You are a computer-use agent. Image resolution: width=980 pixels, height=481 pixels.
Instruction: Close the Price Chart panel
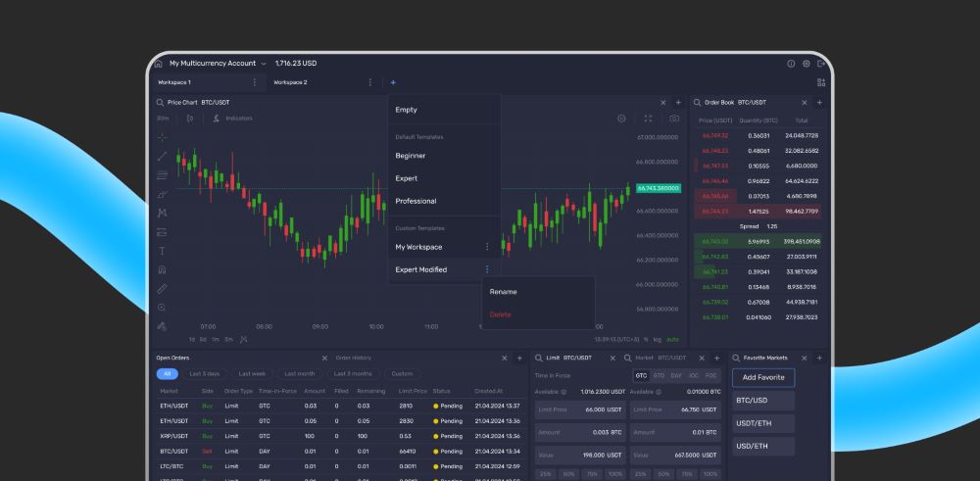(x=663, y=103)
